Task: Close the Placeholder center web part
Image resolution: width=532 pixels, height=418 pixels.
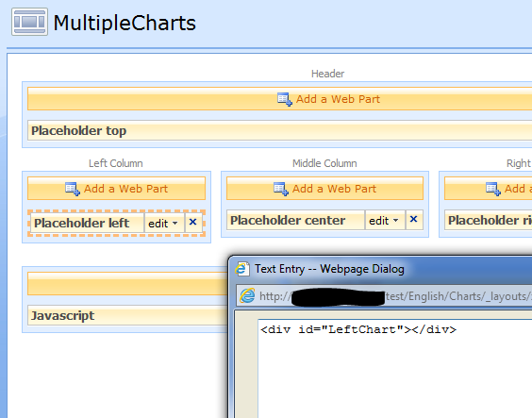Action: pyautogui.click(x=413, y=220)
